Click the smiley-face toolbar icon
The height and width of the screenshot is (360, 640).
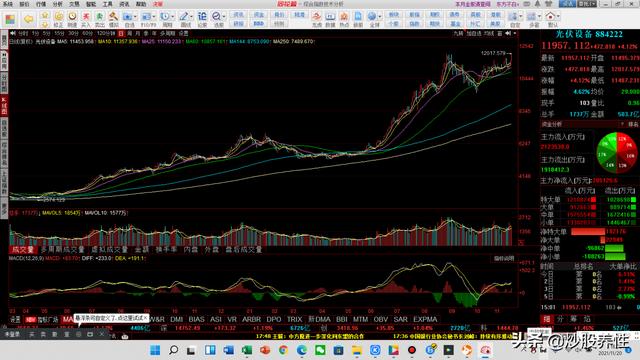click(59, 16)
